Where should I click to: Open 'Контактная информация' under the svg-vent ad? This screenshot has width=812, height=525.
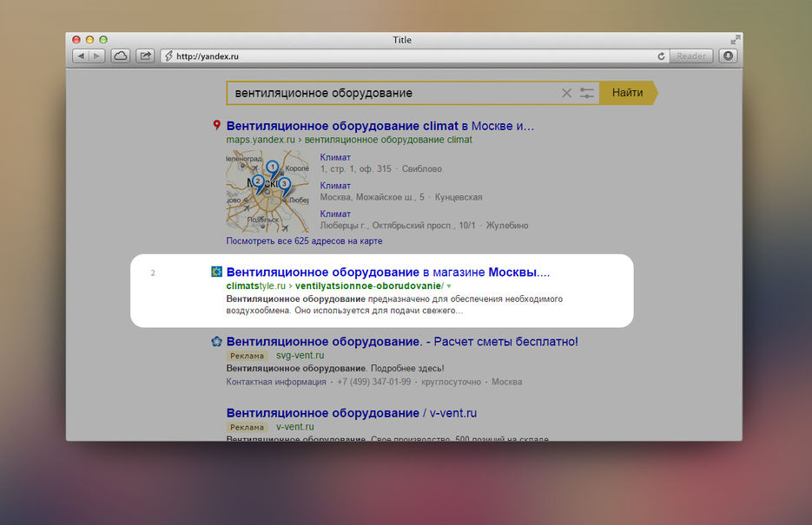point(276,382)
